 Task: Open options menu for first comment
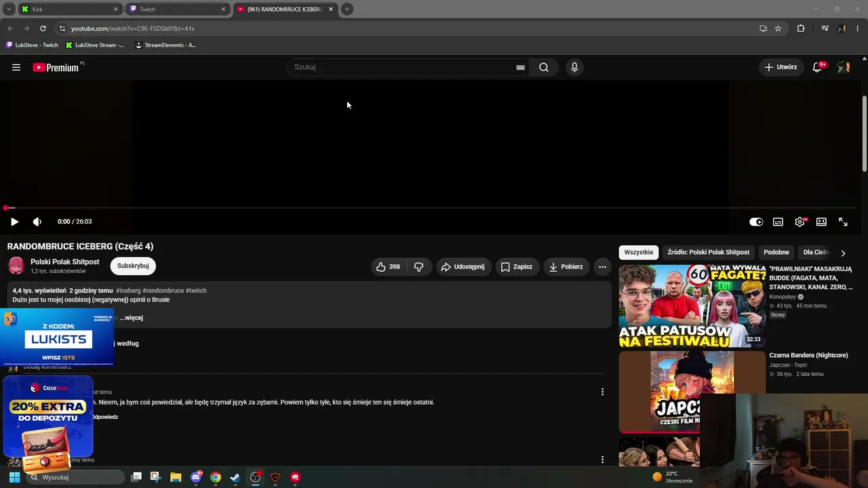pos(602,392)
